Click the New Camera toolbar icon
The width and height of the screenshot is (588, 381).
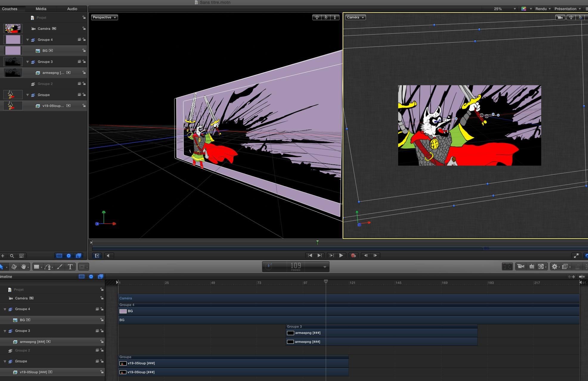[521, 266]
